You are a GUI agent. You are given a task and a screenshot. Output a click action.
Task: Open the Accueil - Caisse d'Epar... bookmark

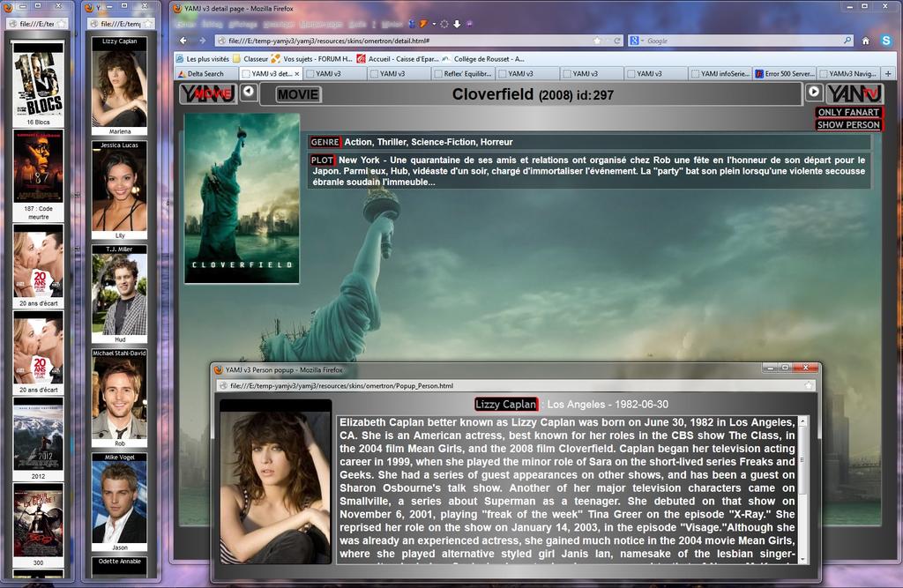(x=398, y=59)
